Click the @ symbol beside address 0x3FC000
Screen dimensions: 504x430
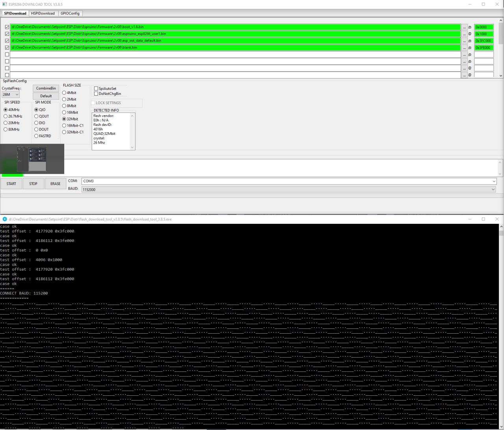point(470,41)
